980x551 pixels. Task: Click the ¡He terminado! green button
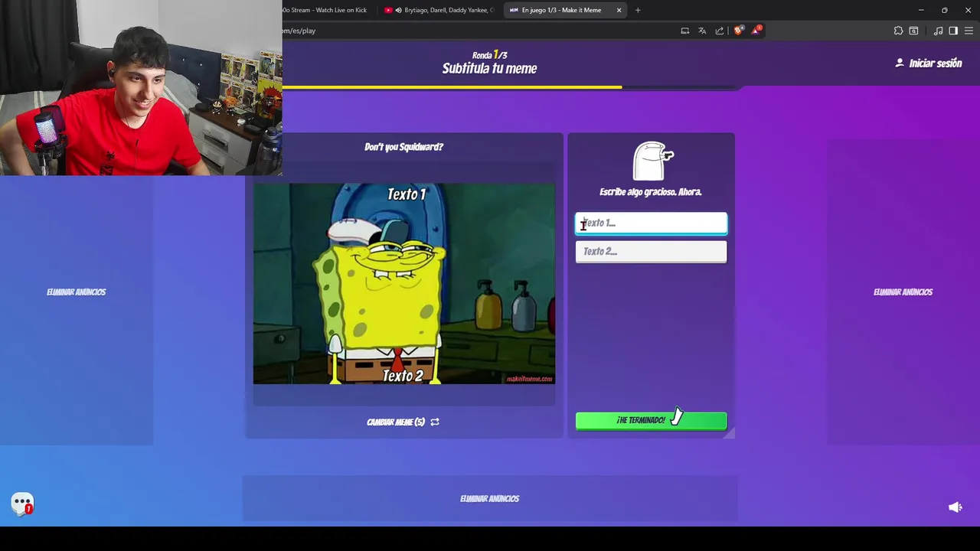click(651, 420)
